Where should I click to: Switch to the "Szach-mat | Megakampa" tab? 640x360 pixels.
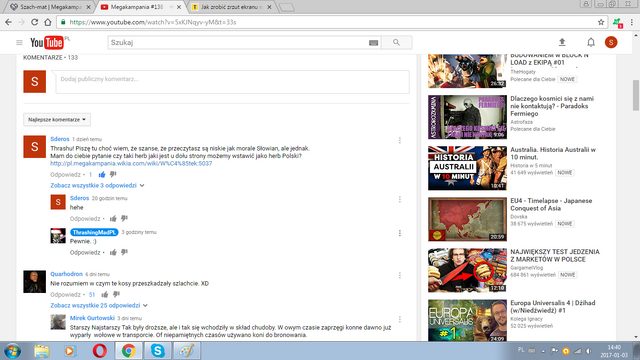tap(51, 7)
